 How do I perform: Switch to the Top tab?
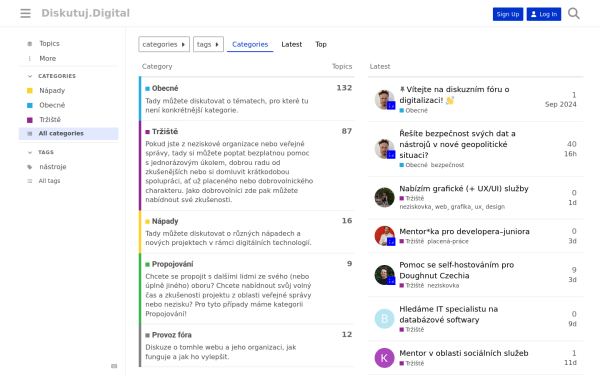tap(321, 44)
